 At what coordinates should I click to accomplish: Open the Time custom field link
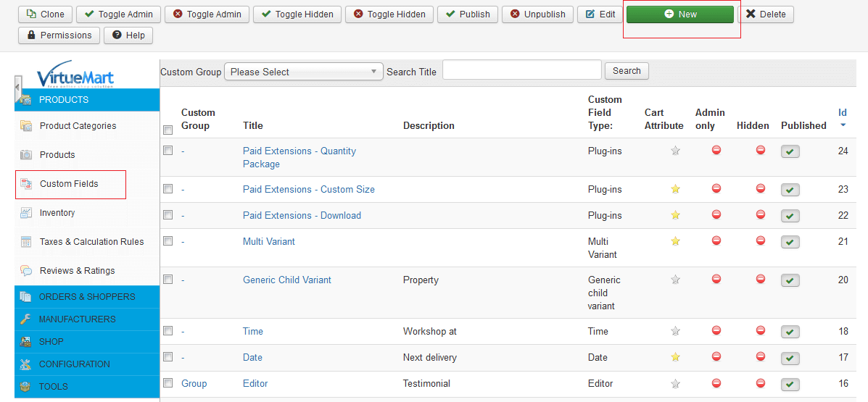[x=253, y=332]
